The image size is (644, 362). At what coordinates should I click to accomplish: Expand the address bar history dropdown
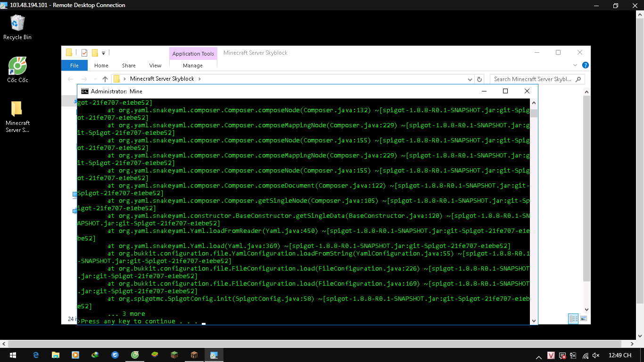coord(471,79)
